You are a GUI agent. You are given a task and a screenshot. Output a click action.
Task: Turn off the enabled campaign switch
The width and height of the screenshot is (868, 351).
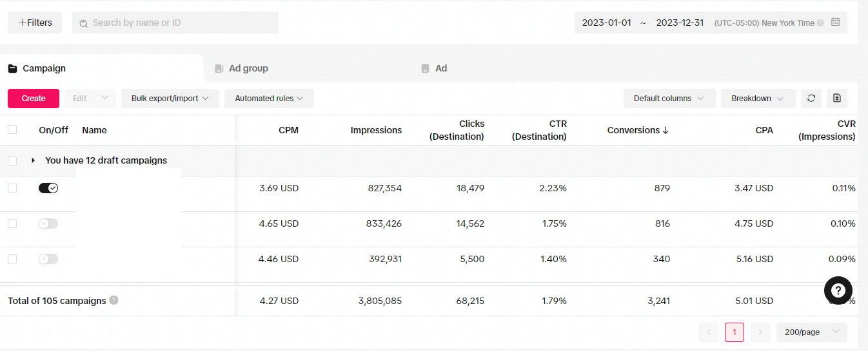(48, 188)
